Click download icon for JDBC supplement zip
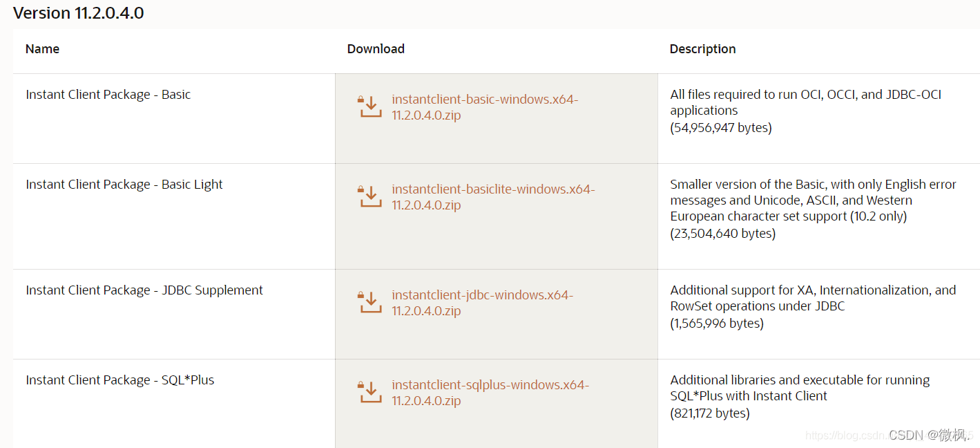This screenshot has height=448, width=980. 370,302
